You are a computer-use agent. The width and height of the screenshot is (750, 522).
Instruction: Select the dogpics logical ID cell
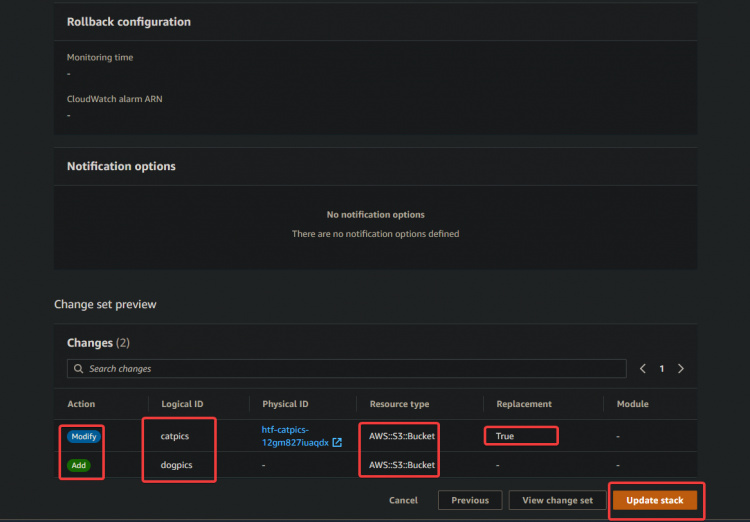[x=177, y=465]
